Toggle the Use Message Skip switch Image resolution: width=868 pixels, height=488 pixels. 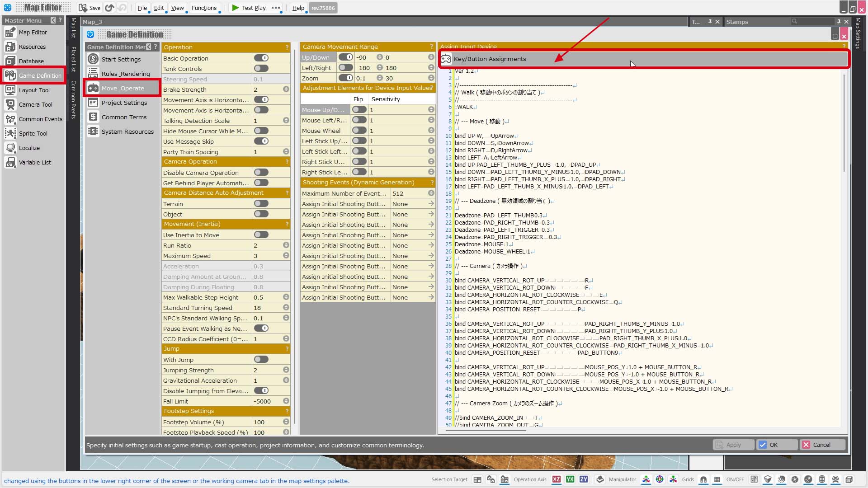coord(261,141)
